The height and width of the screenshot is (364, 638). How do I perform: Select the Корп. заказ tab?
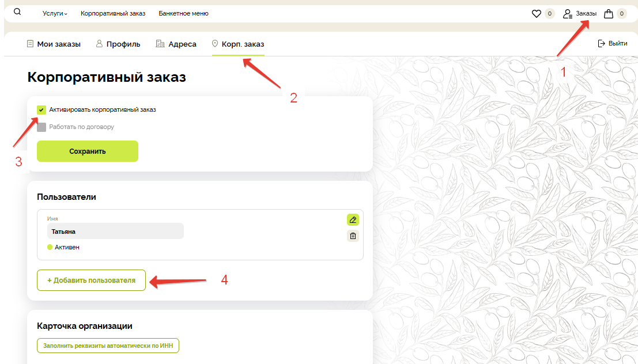pos(238,44)
